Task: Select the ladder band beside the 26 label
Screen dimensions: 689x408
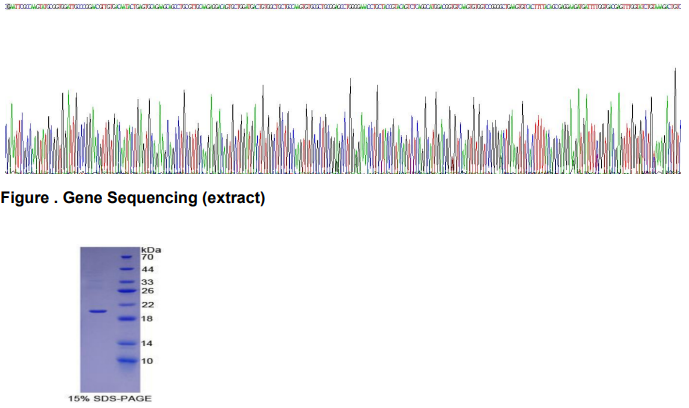Action: coord(125,291)
